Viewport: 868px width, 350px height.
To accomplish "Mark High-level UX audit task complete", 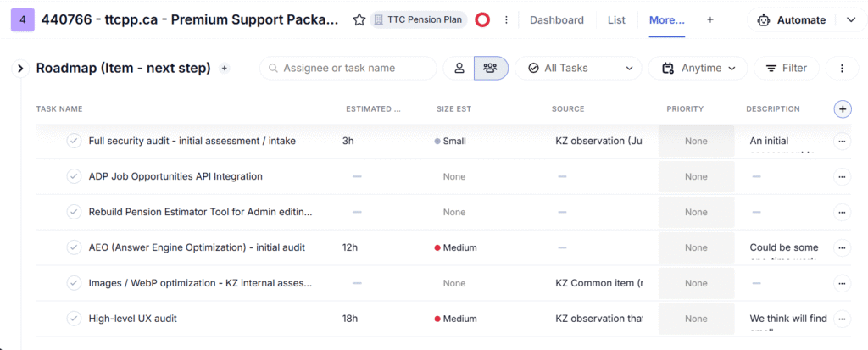I will 74,318.
